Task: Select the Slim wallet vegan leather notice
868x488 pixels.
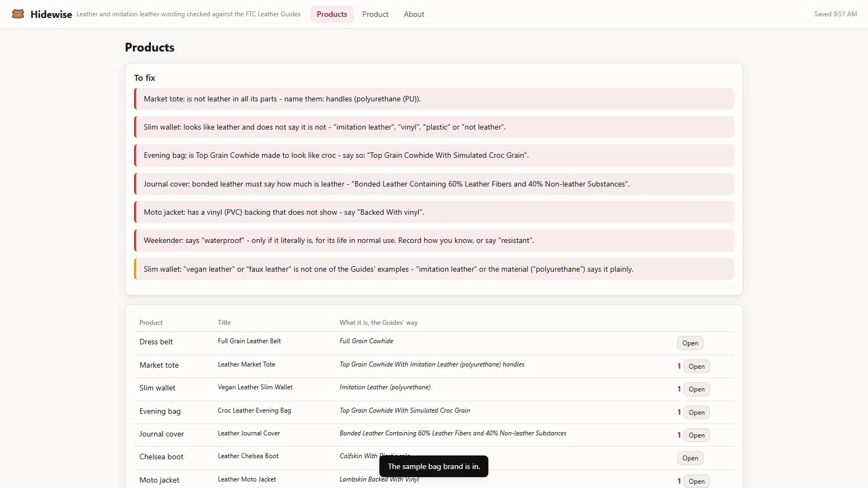Action: click(x=434, y=269)
